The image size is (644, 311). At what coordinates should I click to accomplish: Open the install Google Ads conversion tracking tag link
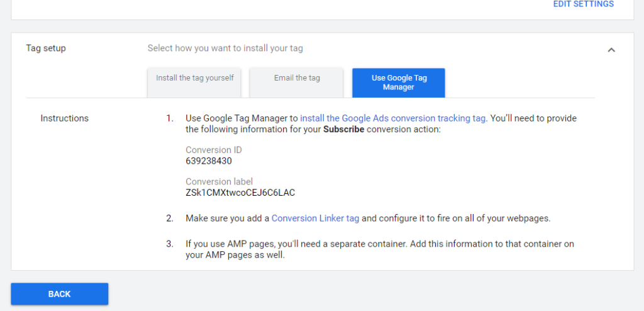pyautogui.click(x=394, y=118)
